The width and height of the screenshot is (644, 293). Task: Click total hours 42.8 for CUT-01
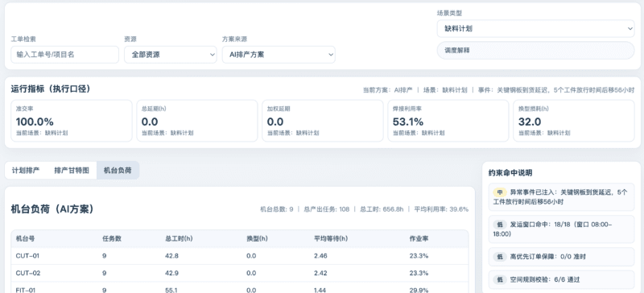pos(171,256)
